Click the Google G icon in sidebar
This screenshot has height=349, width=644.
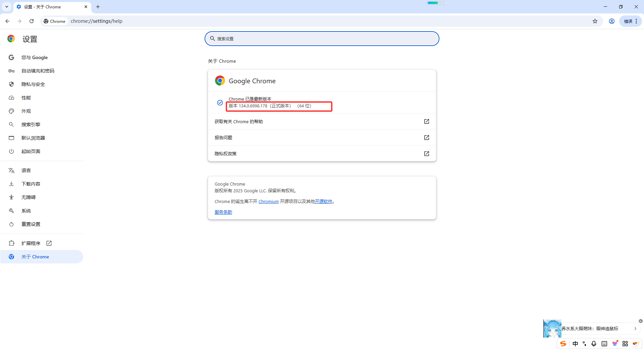[x=11, y=57]
